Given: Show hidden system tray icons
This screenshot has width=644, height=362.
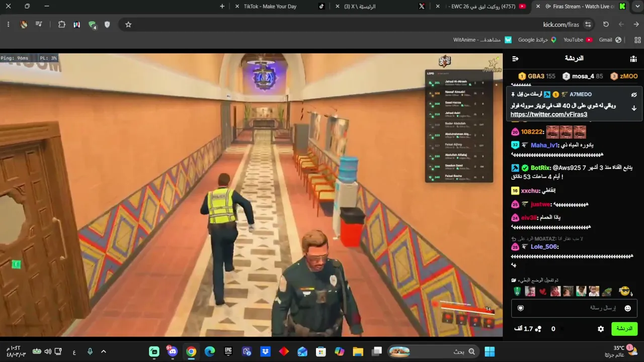Looking at the screenshot, I should click(x=104, y=351).
